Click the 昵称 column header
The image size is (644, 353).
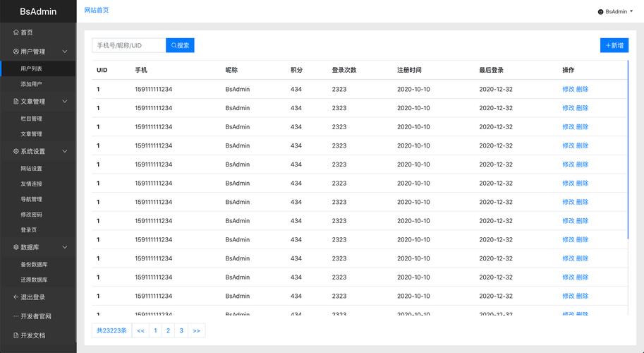click(x=231, y=70)
